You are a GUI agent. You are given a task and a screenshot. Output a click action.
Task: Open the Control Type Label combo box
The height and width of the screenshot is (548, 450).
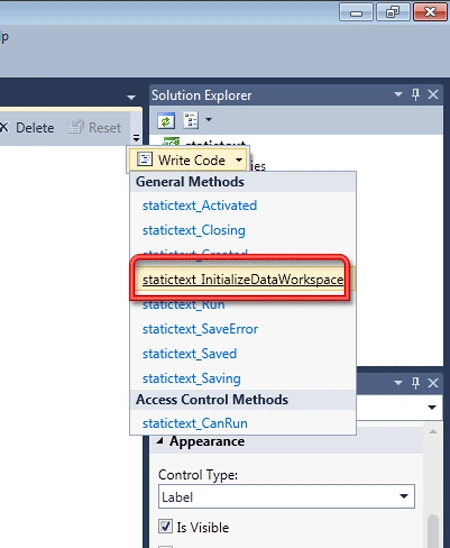click(286, 496)
